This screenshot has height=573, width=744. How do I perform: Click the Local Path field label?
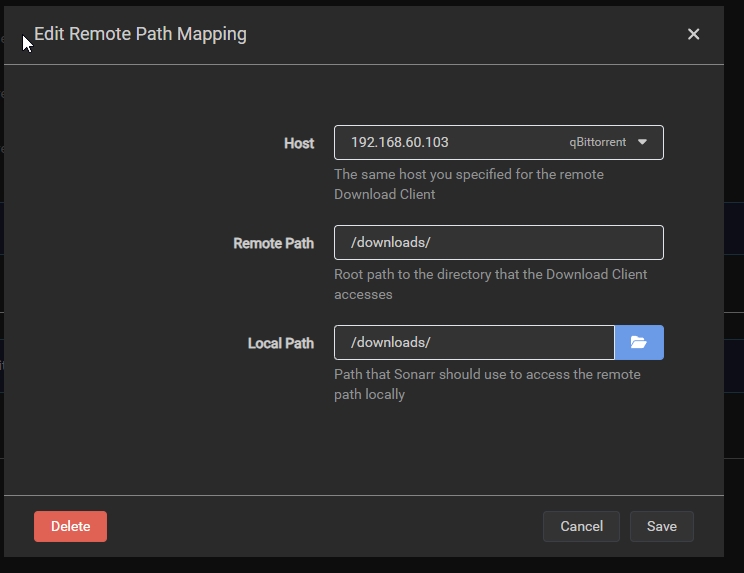pos(280,343)
